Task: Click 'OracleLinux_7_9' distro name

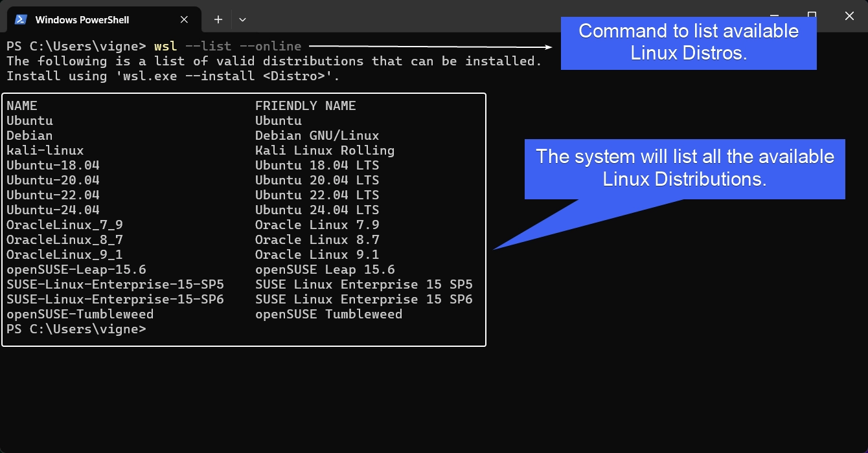Action: click(x=65, y=225)
